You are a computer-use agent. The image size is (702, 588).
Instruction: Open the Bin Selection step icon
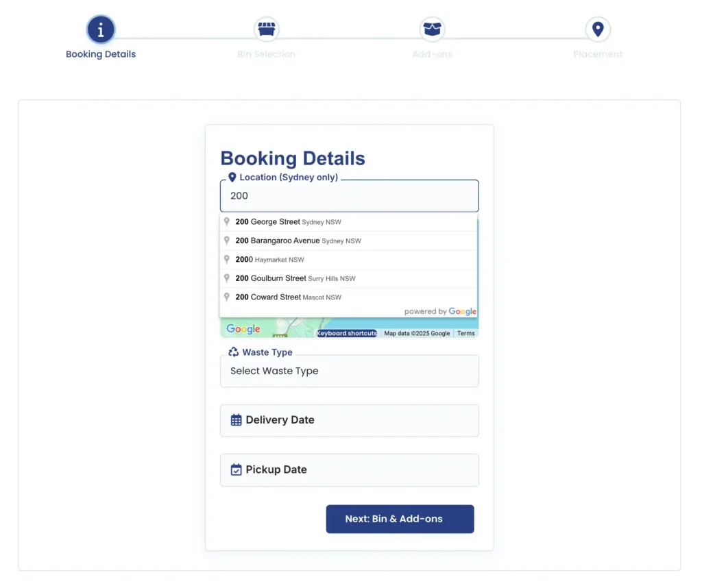pos(267,29)
